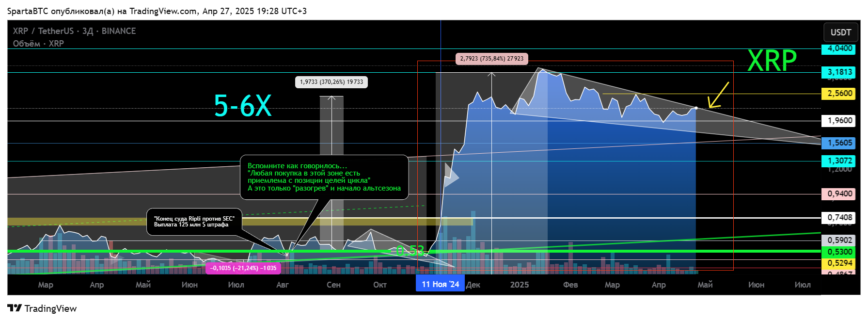Click the USDT currency button
The width and height of the screenshot is (868, 321).
841,32
